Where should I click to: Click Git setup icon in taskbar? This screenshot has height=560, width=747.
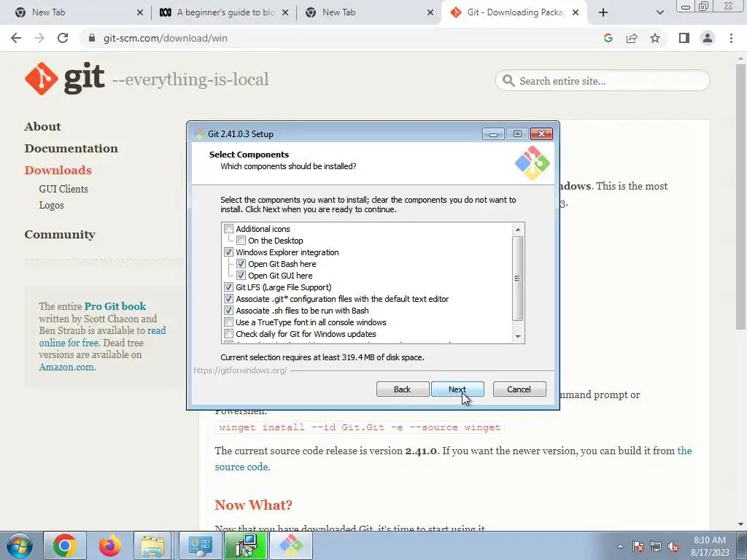click(x=291, y=545)
